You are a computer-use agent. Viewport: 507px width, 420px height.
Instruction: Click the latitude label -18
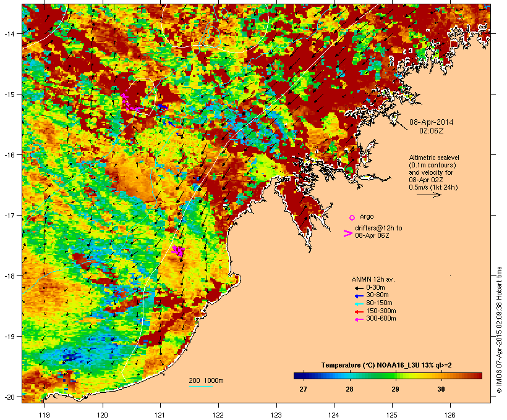(9, 276)
